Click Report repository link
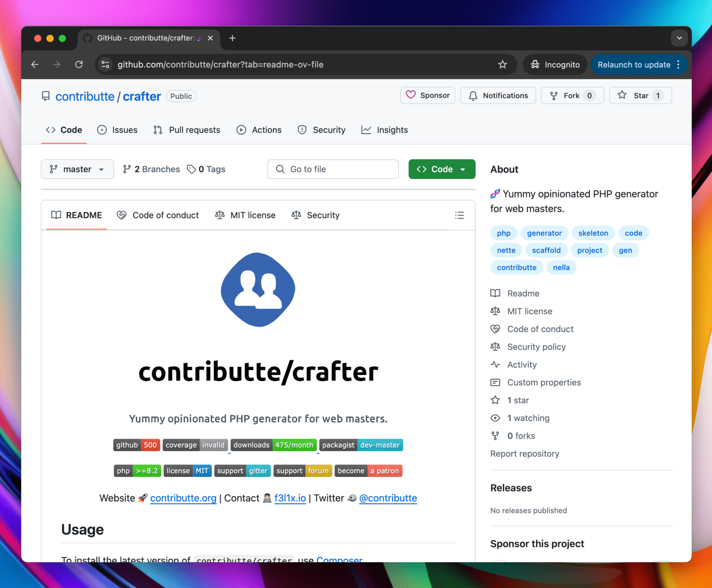This screenshot has width=712, height=588. (x=525, y=453)
